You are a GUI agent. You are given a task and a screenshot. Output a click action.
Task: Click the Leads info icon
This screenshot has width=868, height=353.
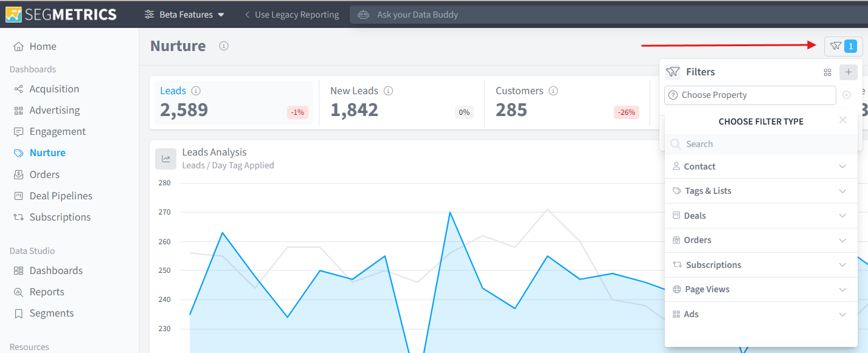196,91
